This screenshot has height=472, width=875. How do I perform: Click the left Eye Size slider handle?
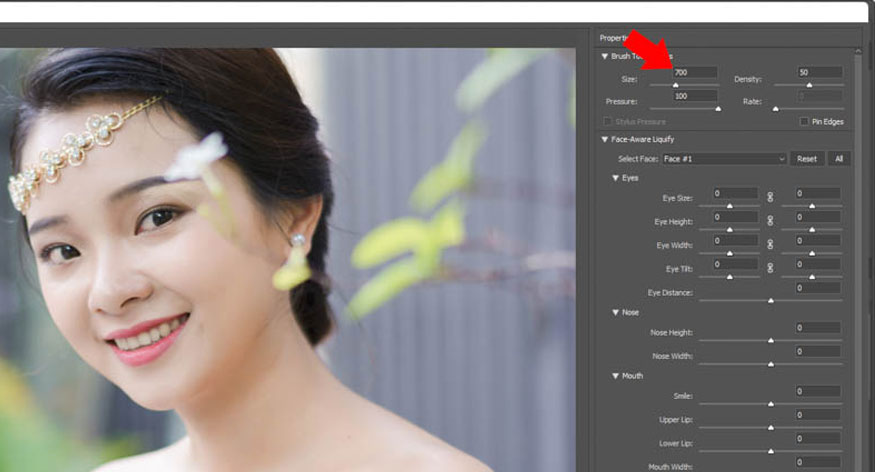click(729, 206)
